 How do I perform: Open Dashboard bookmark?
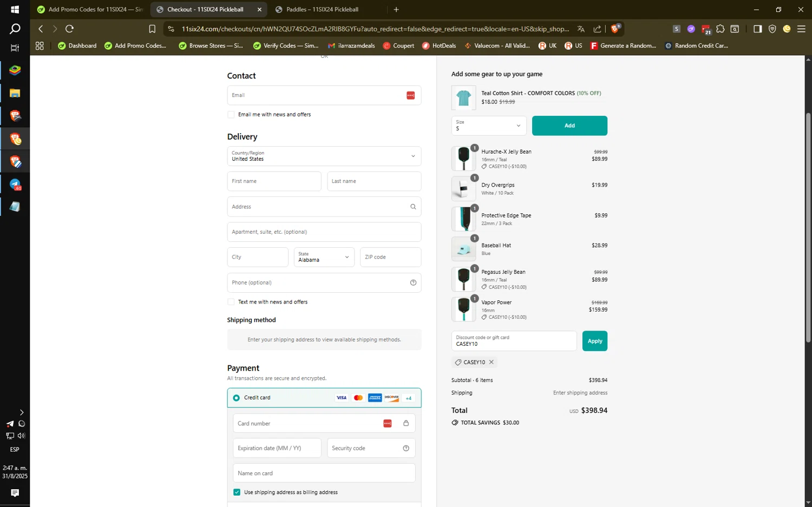tap(77, 46)
